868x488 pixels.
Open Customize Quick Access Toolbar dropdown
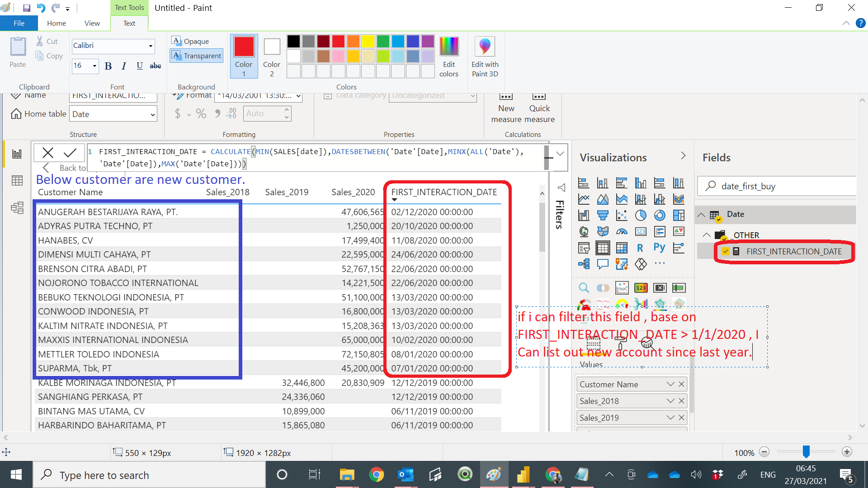[67, 8]
